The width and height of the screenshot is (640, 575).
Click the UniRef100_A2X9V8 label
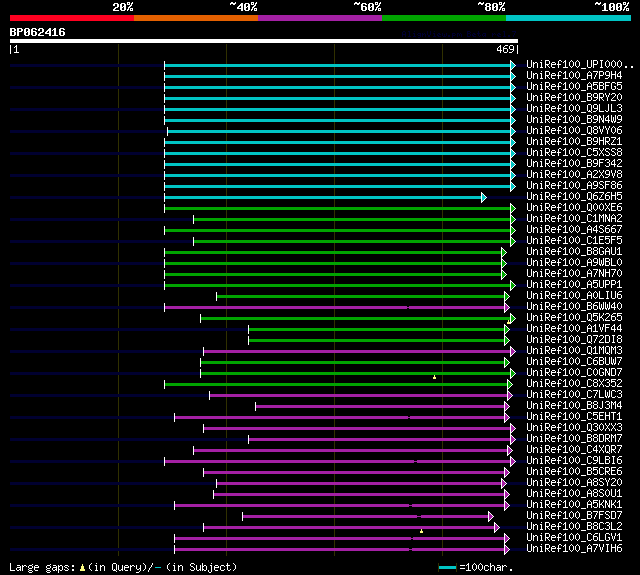(574, 175)
